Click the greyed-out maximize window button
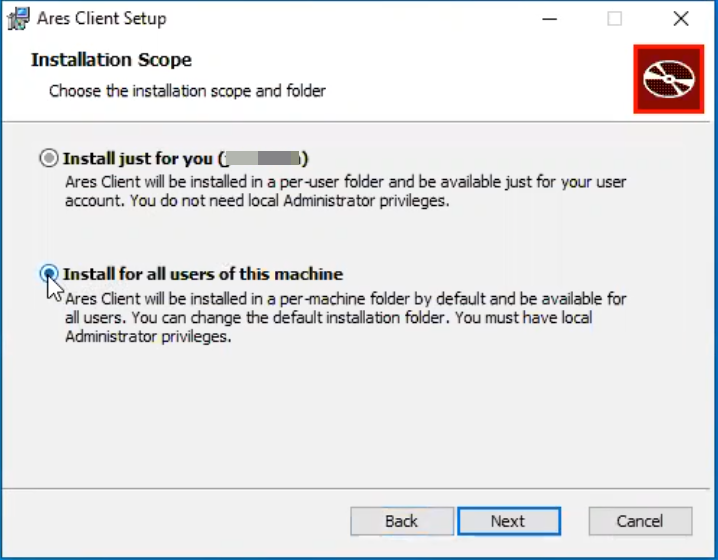Viewport: 718px width, 560px height. coord(614,18)
